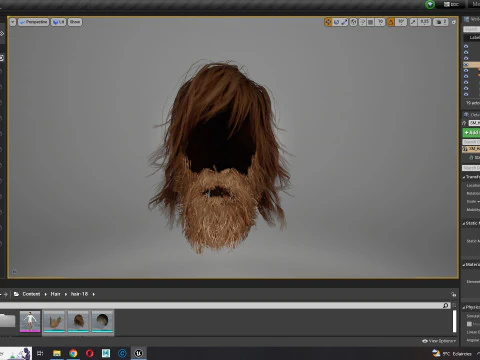480x360 pixels.
Task: Open the surface snapping options
Action: coord(362,22)
